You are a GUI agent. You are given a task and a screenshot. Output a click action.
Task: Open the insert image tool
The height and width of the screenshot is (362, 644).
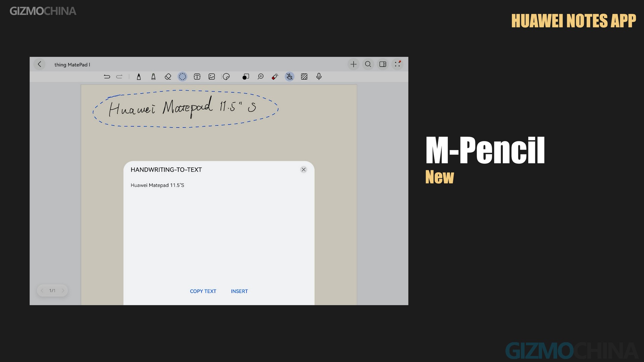(212, 76)
